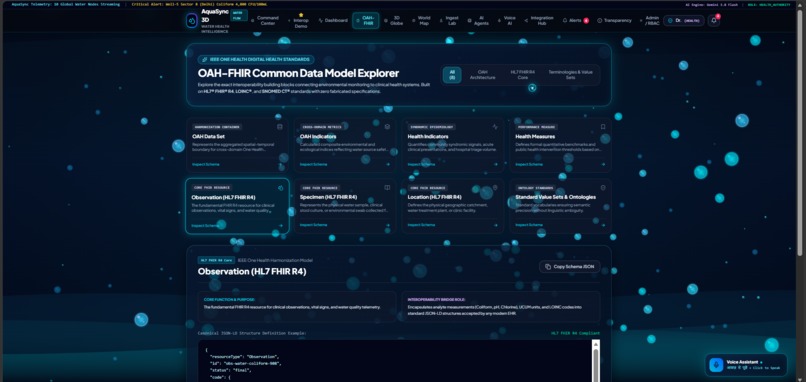This screenshot has height=382, width=806.
Task: Click the AI Engine status text
Action: tap(712, 5)
